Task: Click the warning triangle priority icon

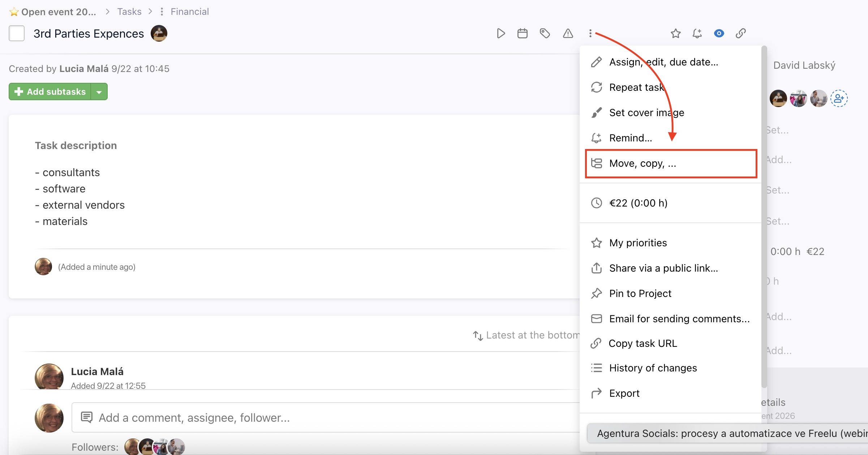Action: point(568,34)
